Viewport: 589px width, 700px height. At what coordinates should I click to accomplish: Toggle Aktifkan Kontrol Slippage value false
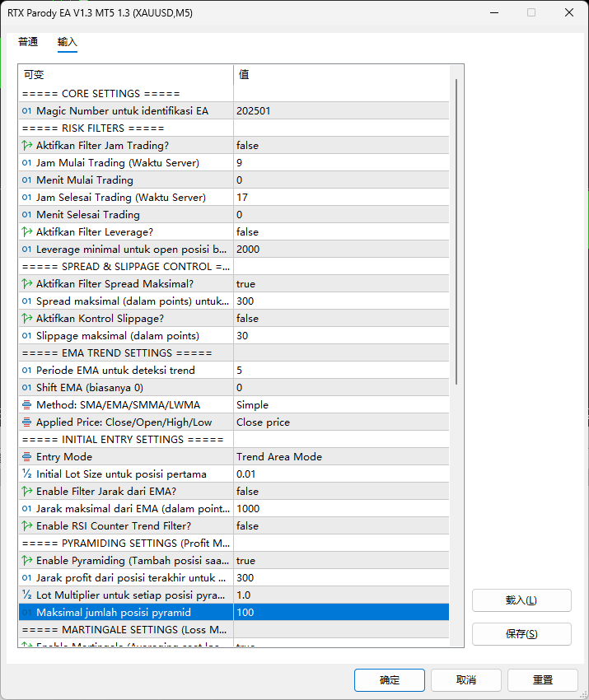pyautogui.click(x=340, y=319)
